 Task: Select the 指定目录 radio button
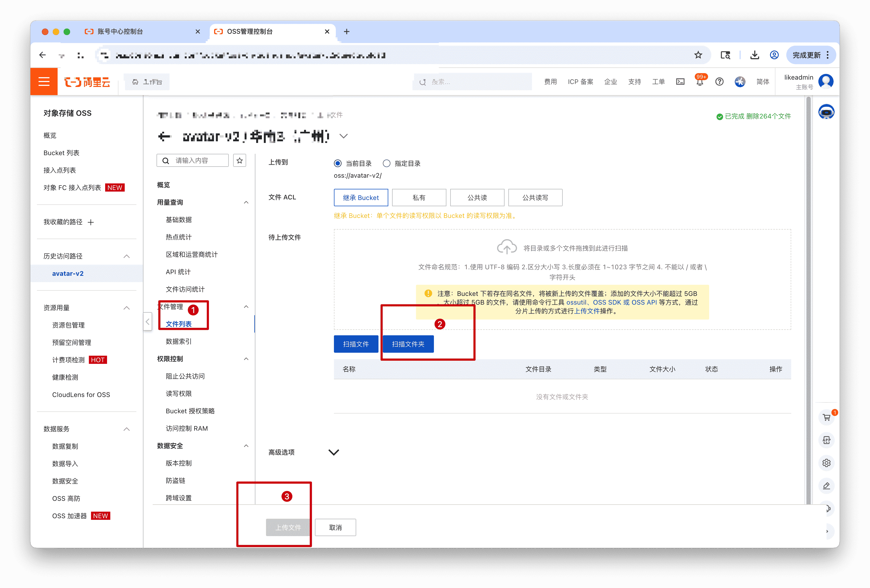pos(387,164)
